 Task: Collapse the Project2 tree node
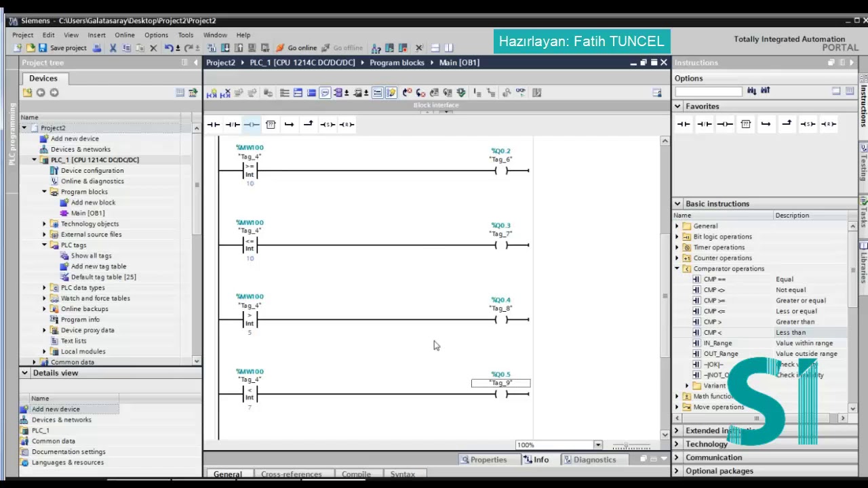coord(24,128)
